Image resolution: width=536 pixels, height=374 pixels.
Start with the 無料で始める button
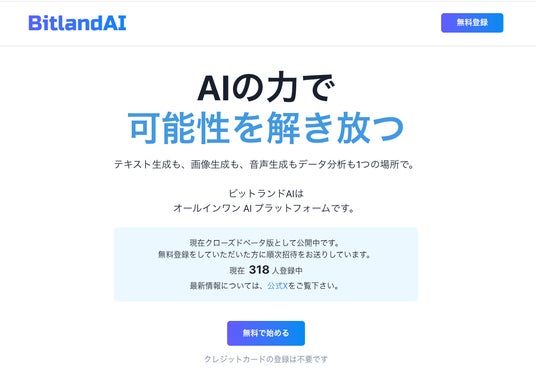coord(266,333)
